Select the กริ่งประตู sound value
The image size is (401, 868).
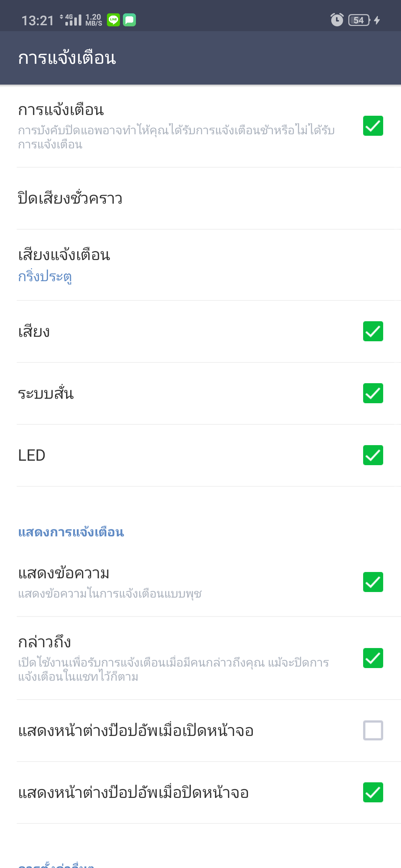[45, 277]
